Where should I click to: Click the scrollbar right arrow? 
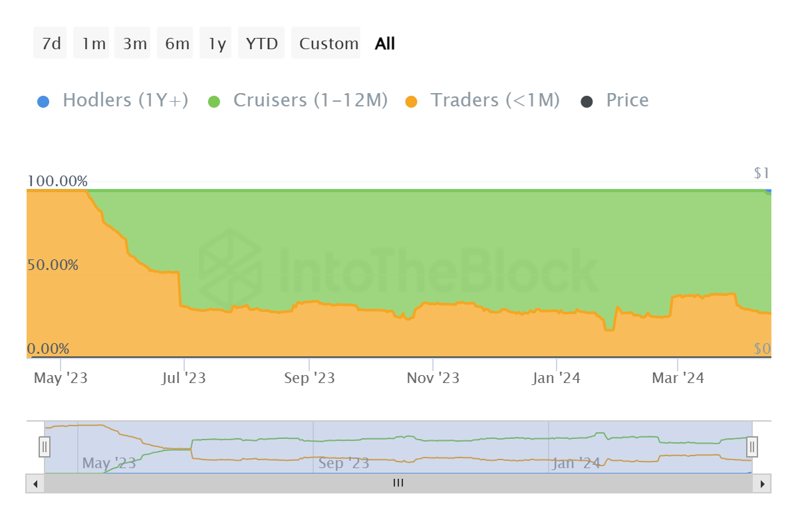[x=762, y=483]
